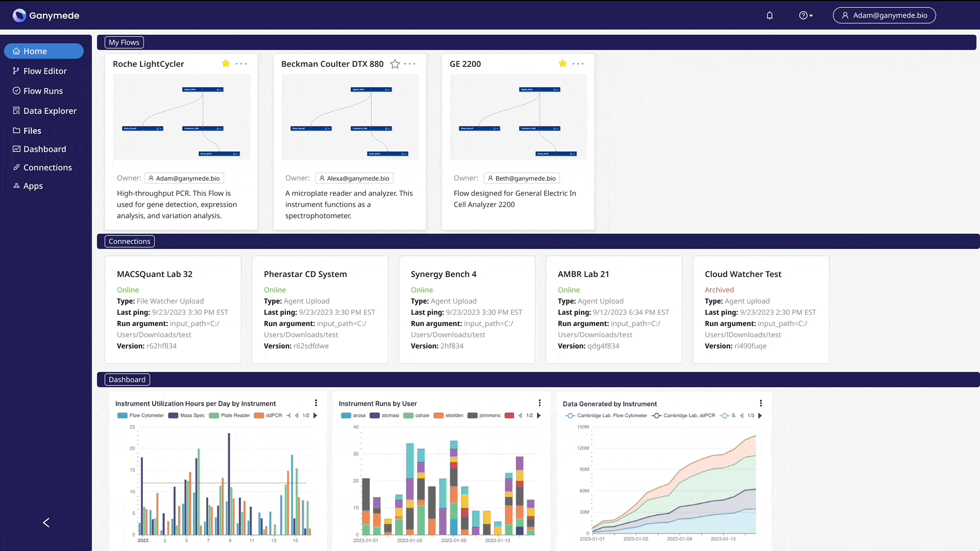Open the Instrument Runs by User kebab menu

tap(540, 403)
